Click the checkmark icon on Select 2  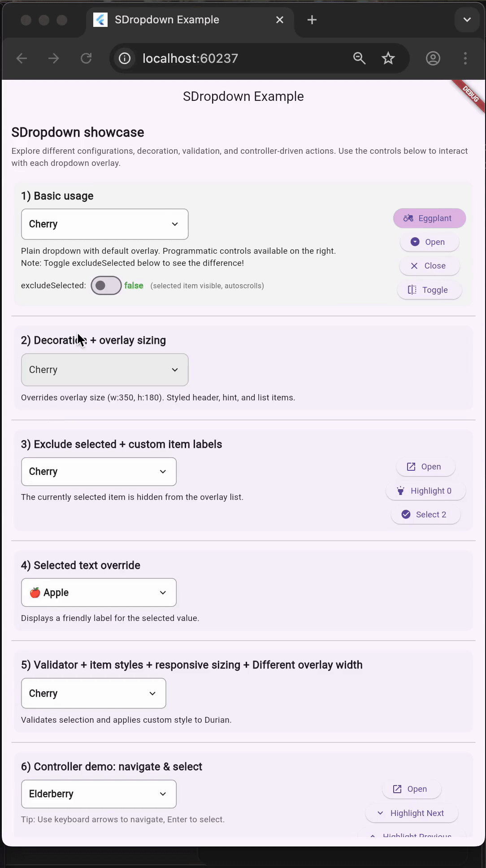coord(406,514)
